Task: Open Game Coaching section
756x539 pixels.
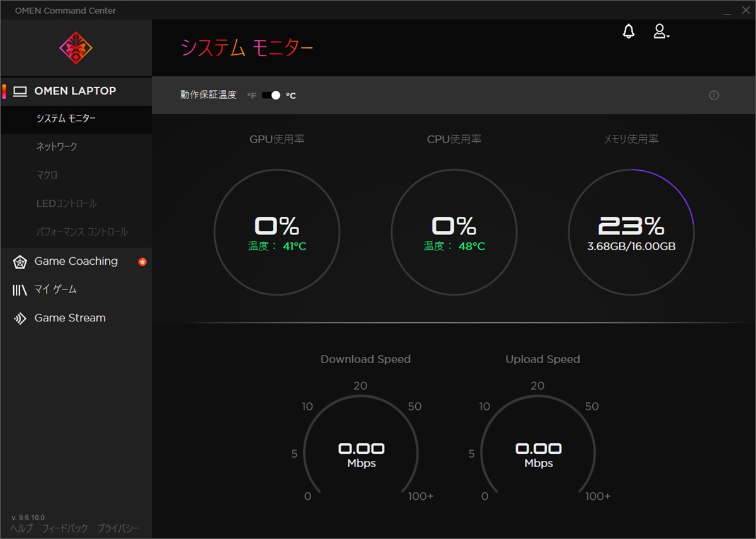Action: click(76, 262)
